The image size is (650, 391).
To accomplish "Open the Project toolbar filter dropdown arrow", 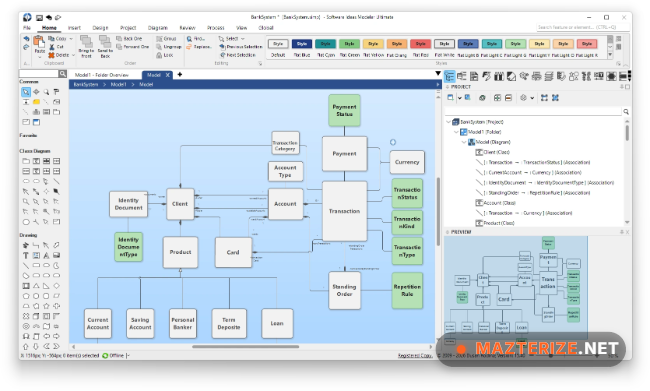I will (532, 98).
